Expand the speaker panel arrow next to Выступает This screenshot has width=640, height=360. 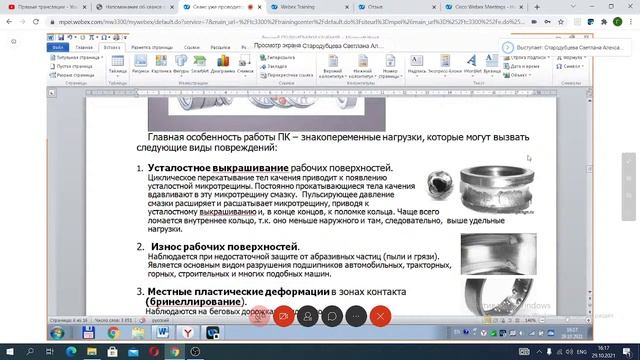click(x=507, y=47)
